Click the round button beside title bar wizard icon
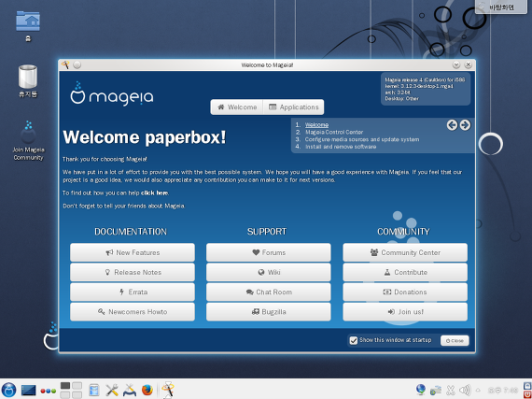Viewport: 532px width, 399px height. click(x=77, y=64)
